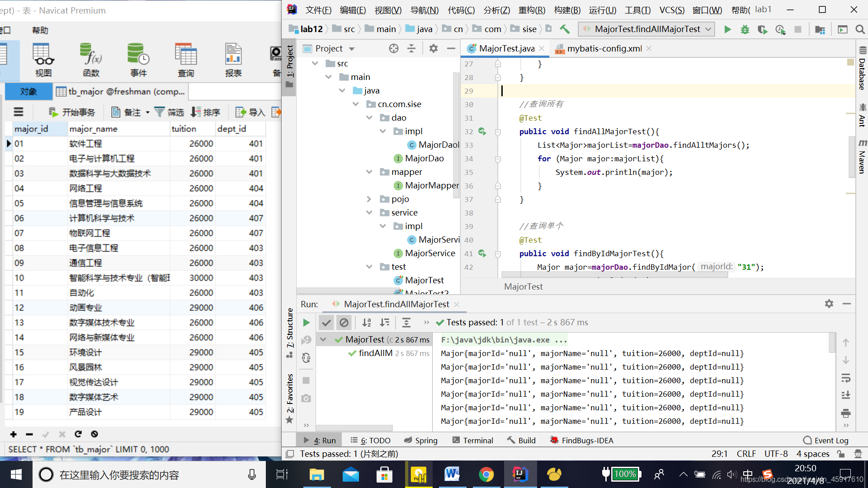Click Navicat 导入 import button
The width and height of the screenshot is (868, 488).
coord(250,112)
